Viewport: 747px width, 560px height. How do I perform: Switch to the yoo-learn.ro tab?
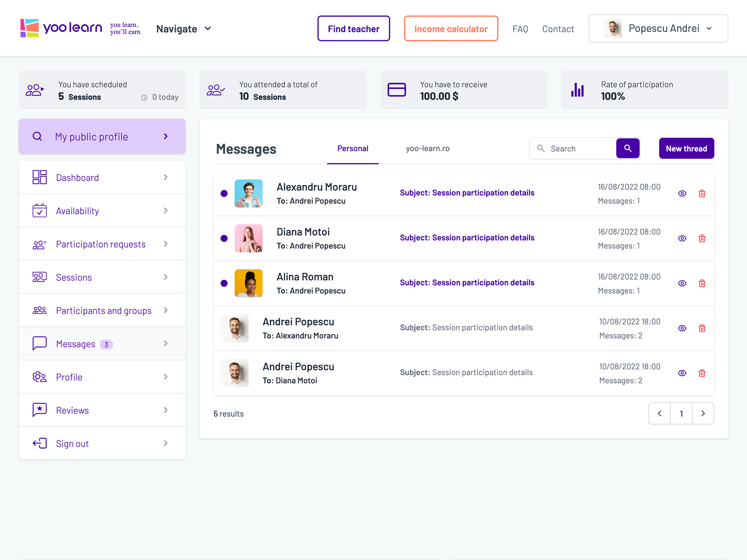coord(428,149)
